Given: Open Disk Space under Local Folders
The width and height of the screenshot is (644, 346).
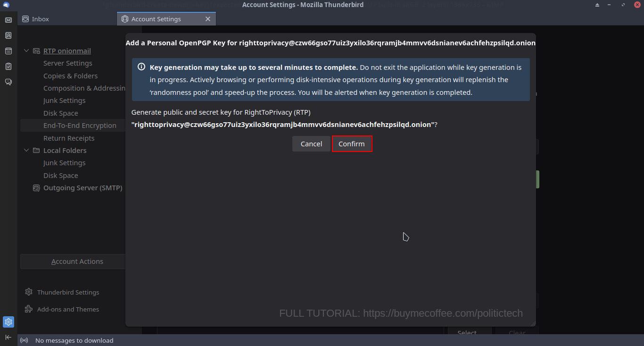Looking at the screenshot, I should (61, 176).
